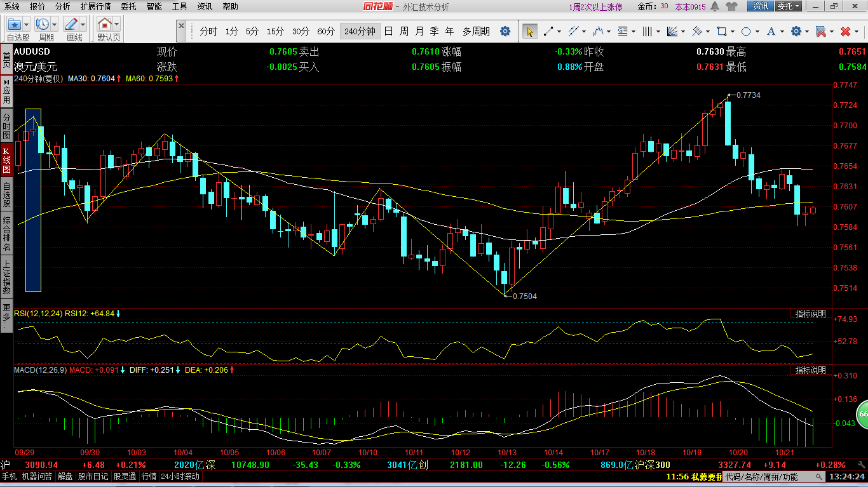This screenshot has width=868, height=487.
Task: Select the Fibonacci retracement levels tool
Action: (623, 31)
